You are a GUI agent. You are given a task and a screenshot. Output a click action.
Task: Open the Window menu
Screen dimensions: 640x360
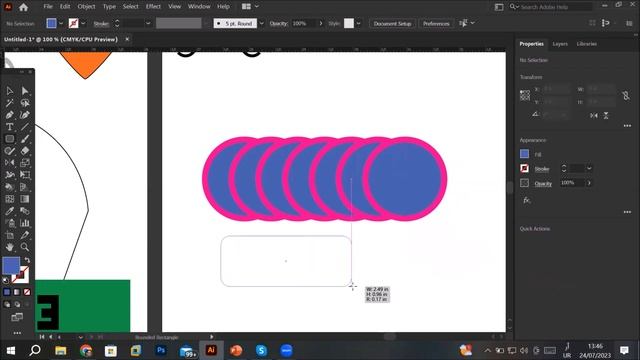point(199,7)
